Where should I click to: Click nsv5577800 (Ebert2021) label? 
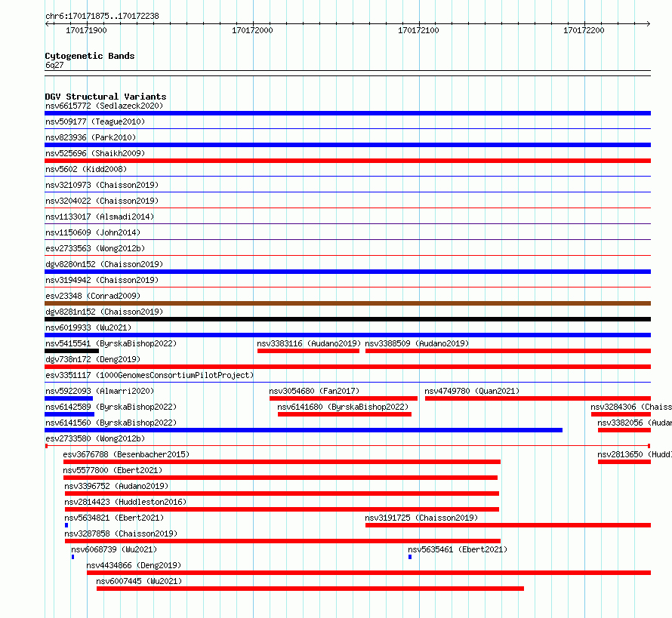pyautogui.click(x=113, y=470)
